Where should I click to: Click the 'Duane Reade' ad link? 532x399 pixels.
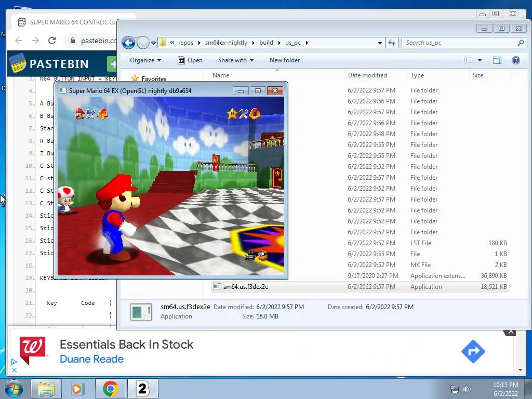pyautogui.click(x=91, y=359)
